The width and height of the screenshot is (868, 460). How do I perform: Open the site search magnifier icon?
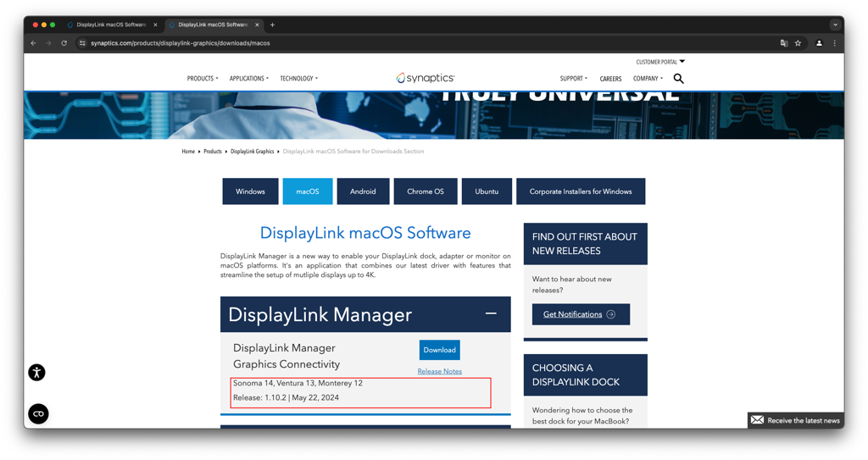(x=678, y=79)
